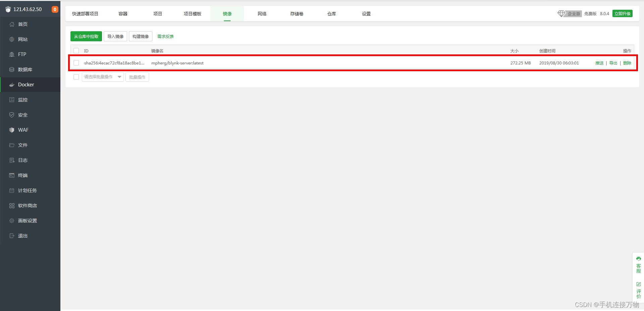Click 导出 for the blynk-server image
This screenshot has width=644, height=311.
point(613,63)
